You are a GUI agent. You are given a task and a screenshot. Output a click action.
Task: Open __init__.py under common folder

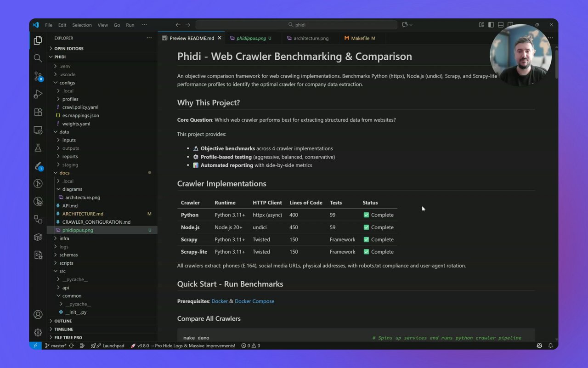[x=102, y=312]
